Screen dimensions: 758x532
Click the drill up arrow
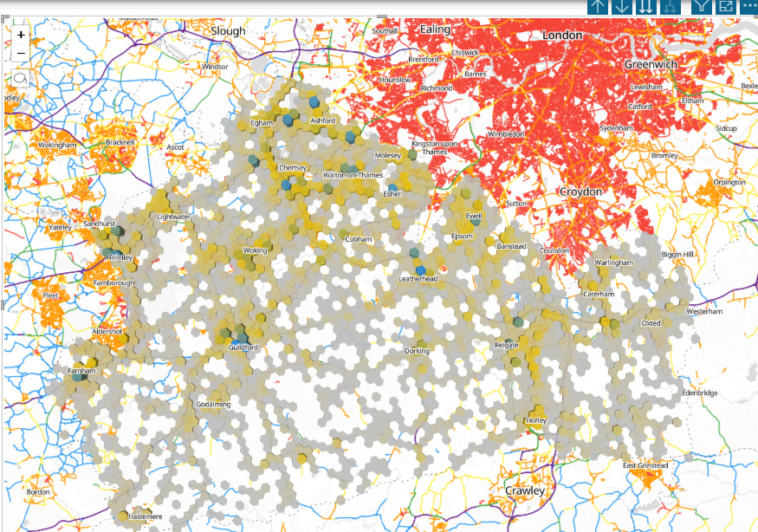pyautogui.click(x=597, y=7)
